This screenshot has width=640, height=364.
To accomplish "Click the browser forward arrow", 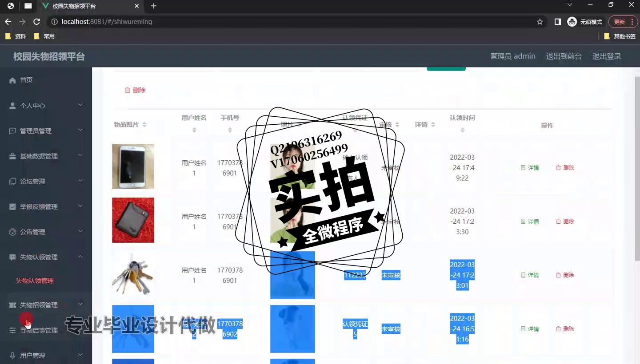I will tap(22, 22).
